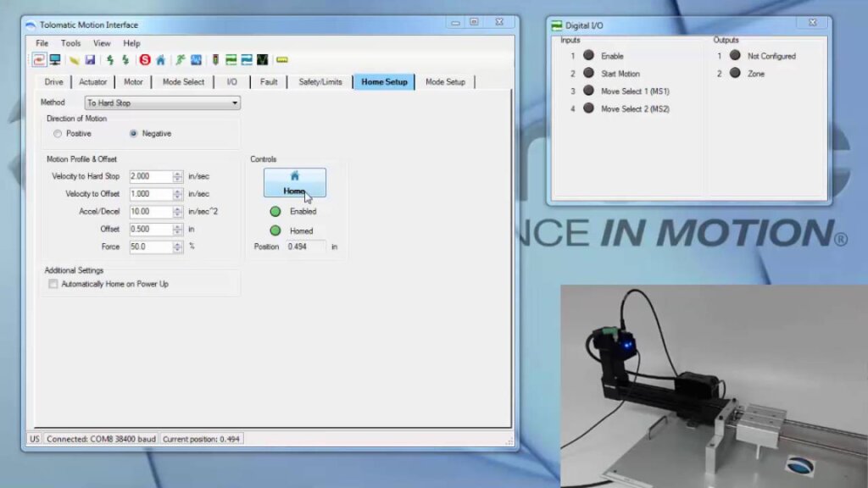Switch to the Mode Setup tab
The width and height of the screenshot is (868, 488).
click(x=445, y=82)
